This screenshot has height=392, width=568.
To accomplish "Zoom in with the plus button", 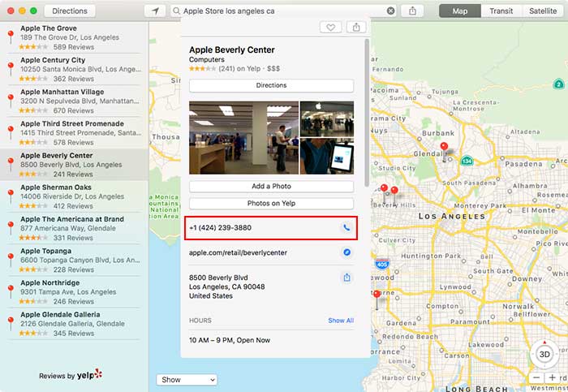I will click(x=552, y=377).
